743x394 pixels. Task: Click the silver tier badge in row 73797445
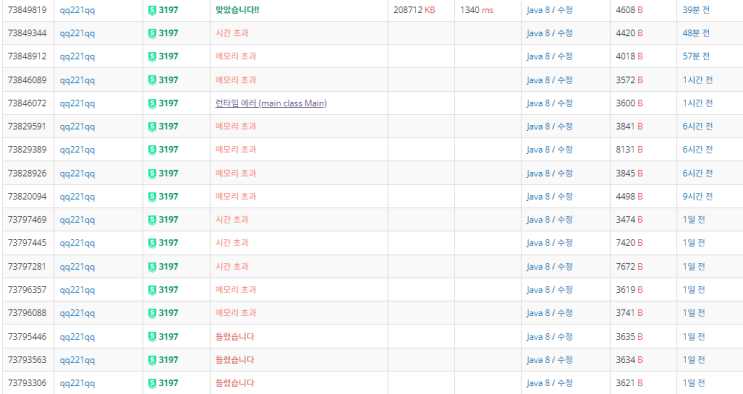click(152, 243)
